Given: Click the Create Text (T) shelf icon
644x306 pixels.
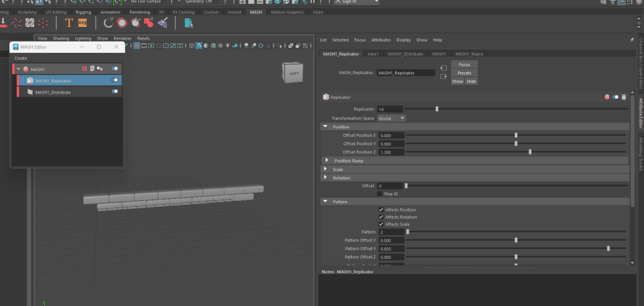Looking at the screenshot, I should (69, 23).
